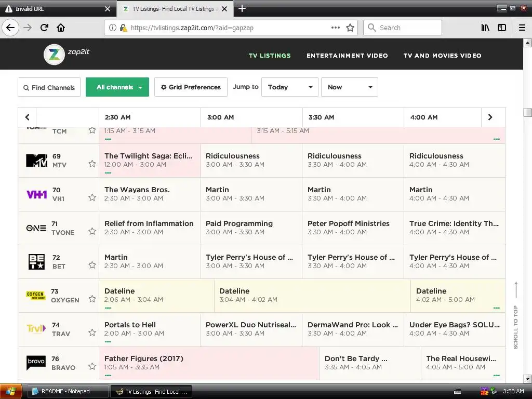The image size is (532, 399).
Task: Open the Library icon in toolbar
Action: pyautogui.click(x=485, y=28)
